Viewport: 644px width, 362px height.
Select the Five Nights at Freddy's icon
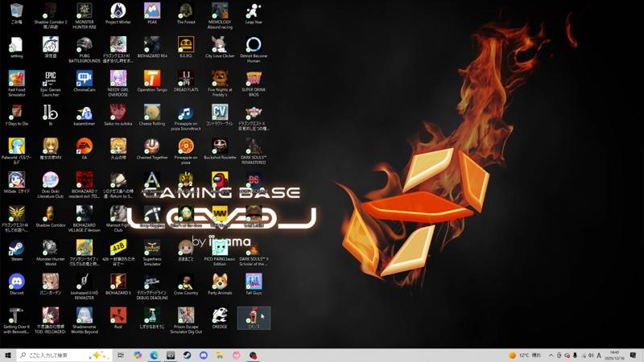point(219,79)
